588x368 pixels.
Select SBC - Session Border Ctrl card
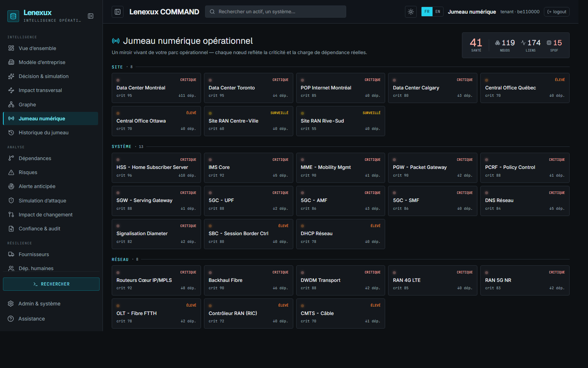[x=248, y=234]
